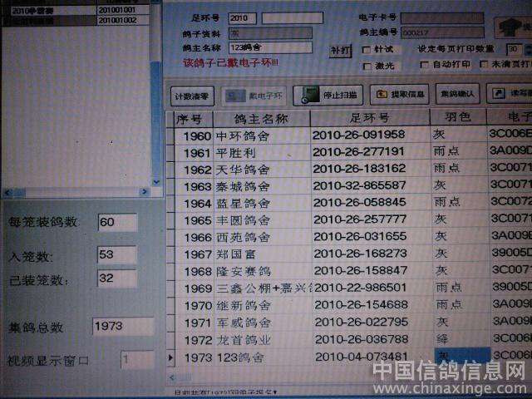The image size is (532, 399).
Task: Select the 201001002 entry in left list
Action: tap(117, 20)
